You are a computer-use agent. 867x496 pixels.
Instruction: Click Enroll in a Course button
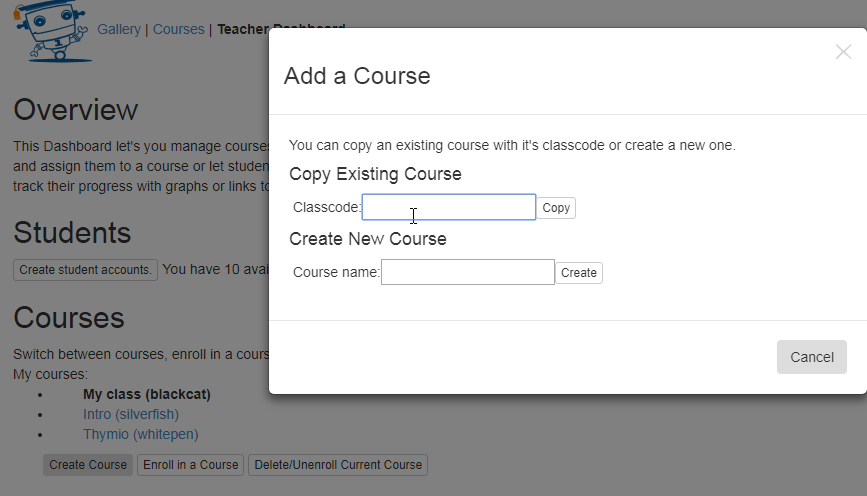190,465
